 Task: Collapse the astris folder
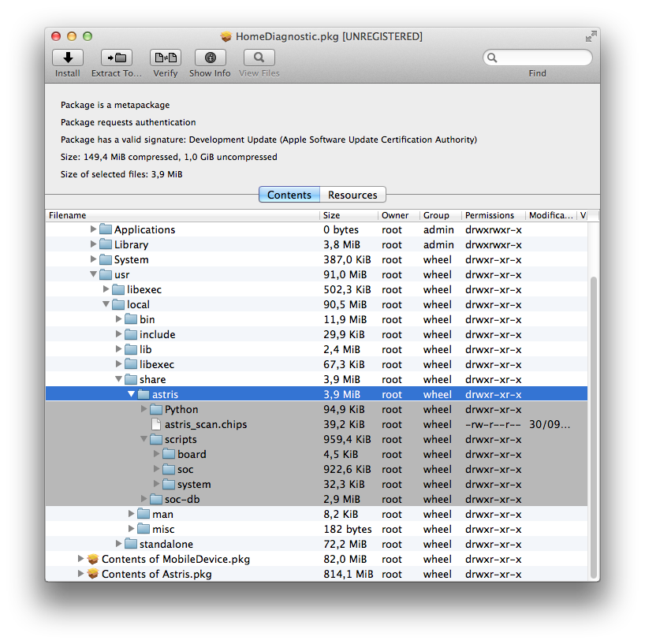(131, 394)
